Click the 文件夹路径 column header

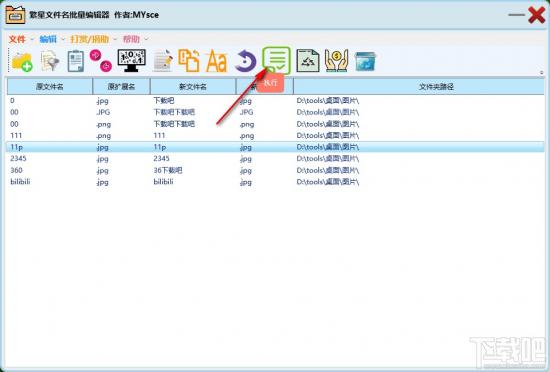(x=436, y=86)
